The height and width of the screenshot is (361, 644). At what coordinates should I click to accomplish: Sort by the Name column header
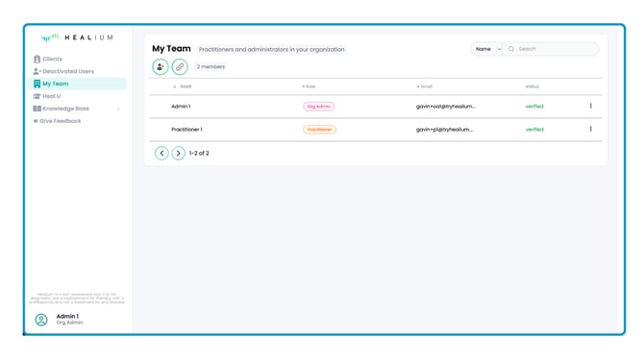point(183,86)
